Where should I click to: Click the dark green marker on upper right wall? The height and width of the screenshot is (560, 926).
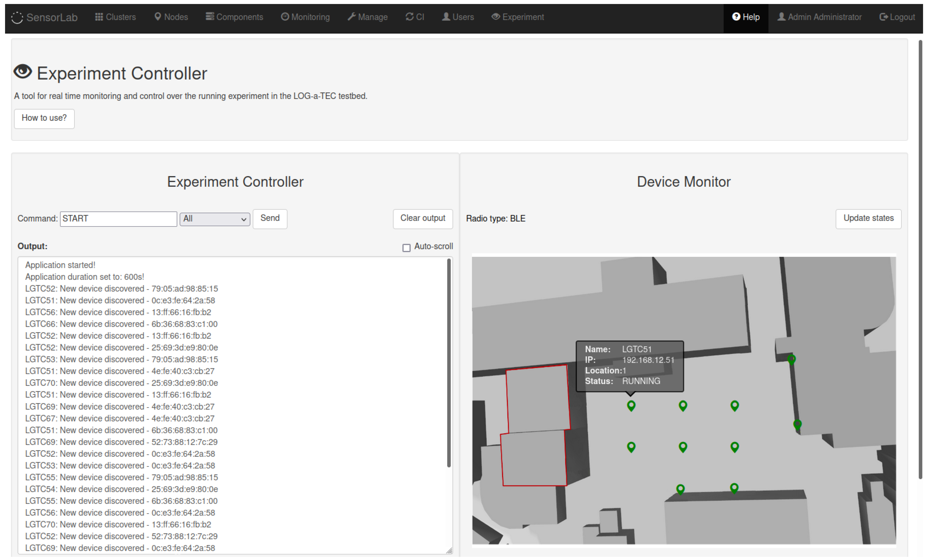click(792, 359)
